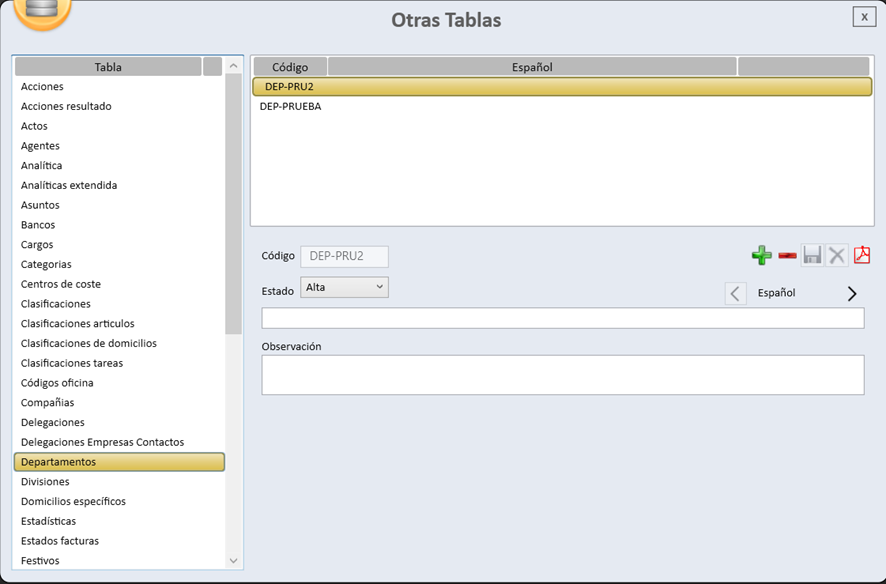This screenshot has height=584, width=886.
Task: Click the Español description text field
Action: [562, 319]
